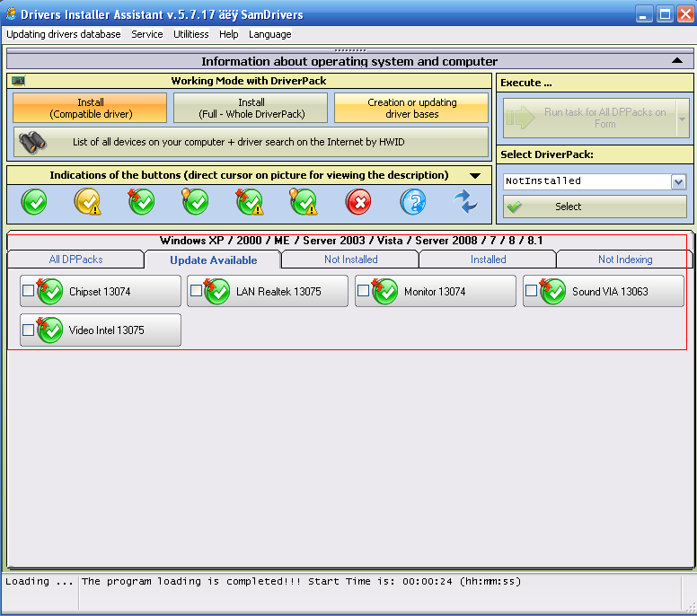Click the LAN Realtek 13075 driver pack button
697x616 pixels.
[268, 291]
